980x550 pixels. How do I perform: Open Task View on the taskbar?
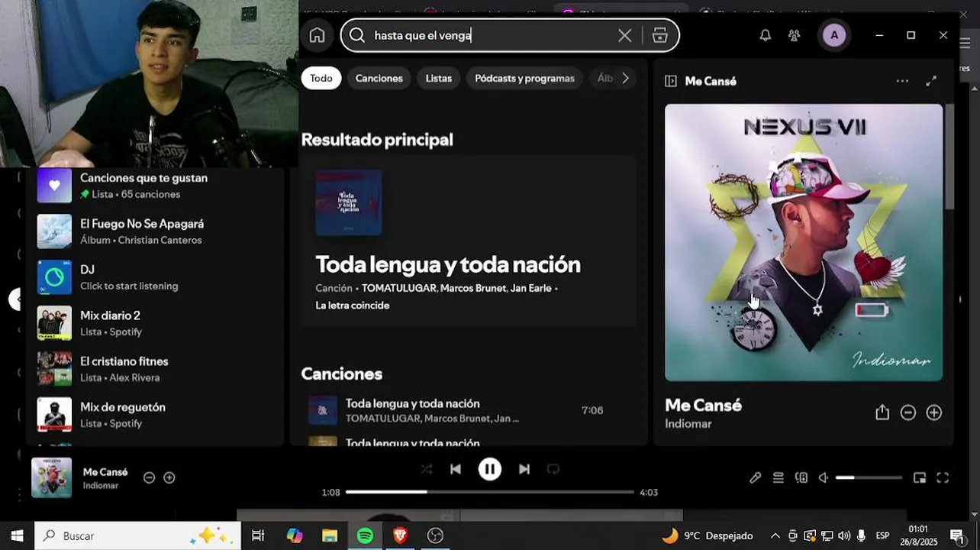[x=258, y=535]
